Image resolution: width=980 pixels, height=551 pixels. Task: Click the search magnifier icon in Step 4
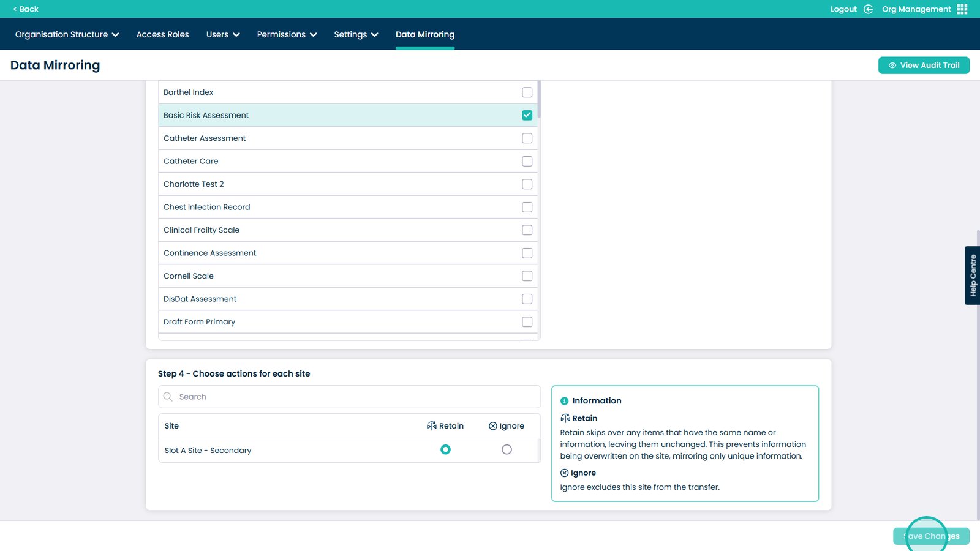click(168, 397)
